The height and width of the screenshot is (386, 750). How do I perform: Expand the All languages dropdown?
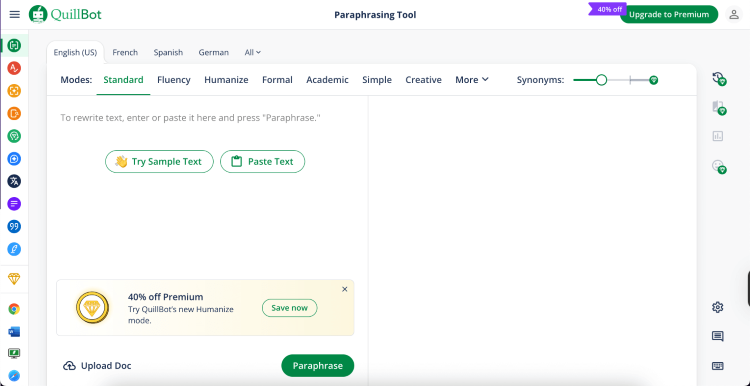pos(253,53)
